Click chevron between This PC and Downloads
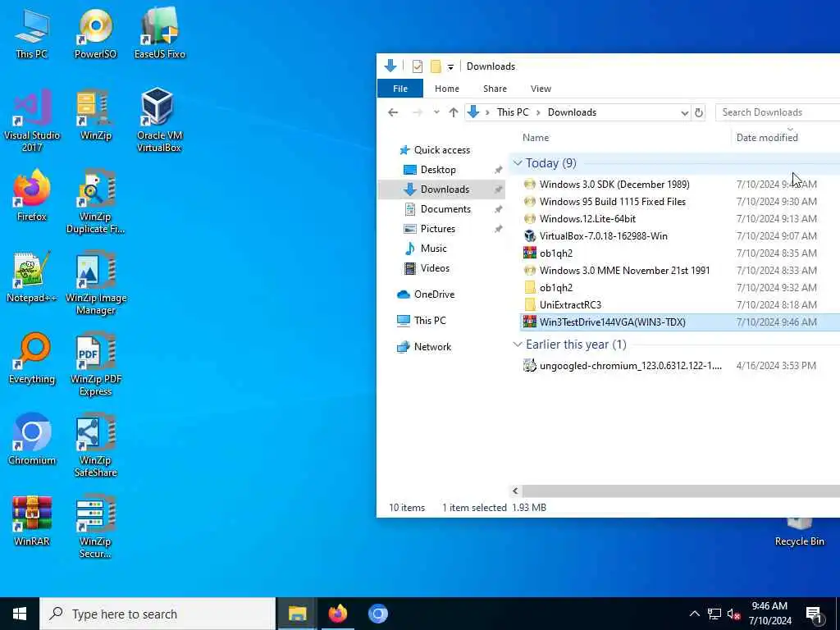 pos(537,112)
